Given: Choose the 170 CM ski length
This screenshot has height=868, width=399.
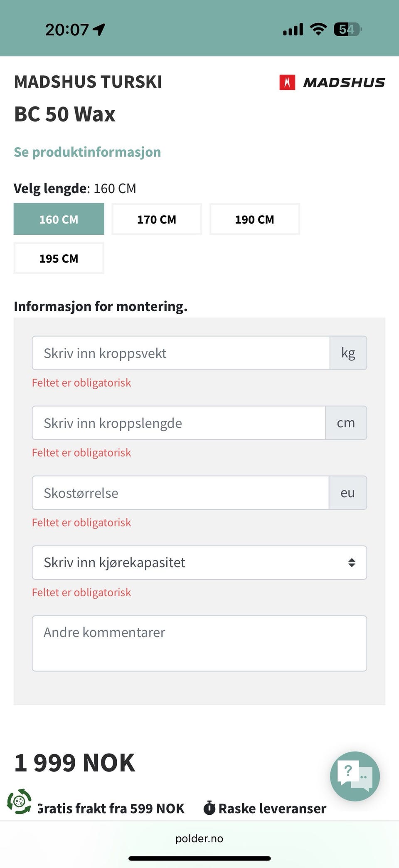Looking at the screenshot, I should [157, 219].
